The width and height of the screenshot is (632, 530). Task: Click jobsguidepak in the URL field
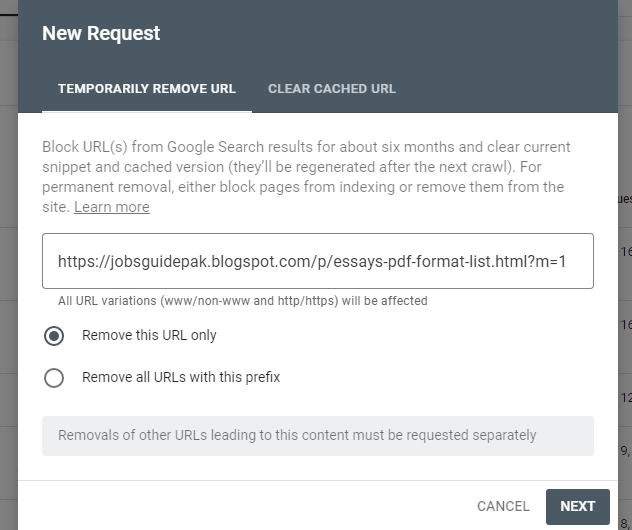click(x=155, y=261)
